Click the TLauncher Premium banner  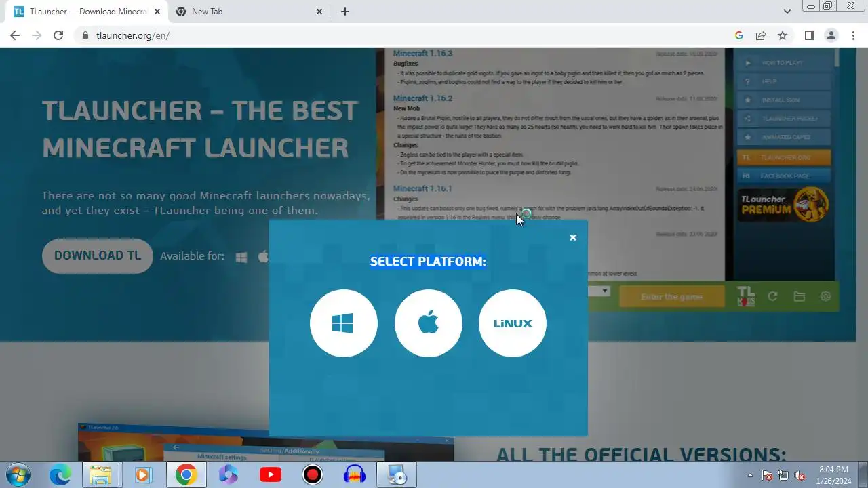(784, 205)
